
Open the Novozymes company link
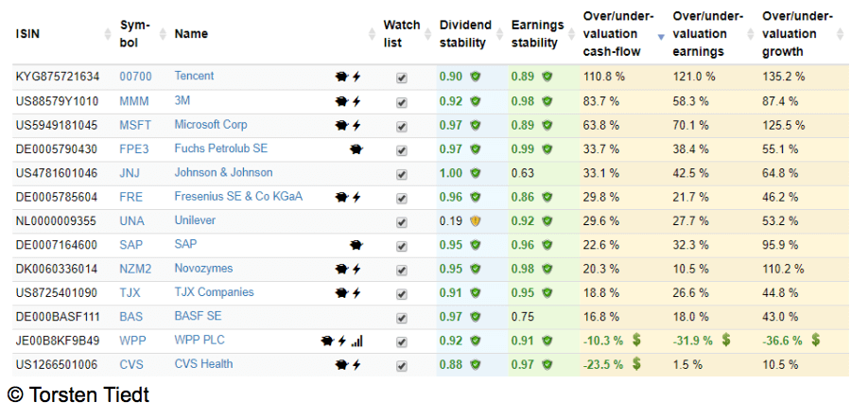pyautogui.click(x=203, y=269)
